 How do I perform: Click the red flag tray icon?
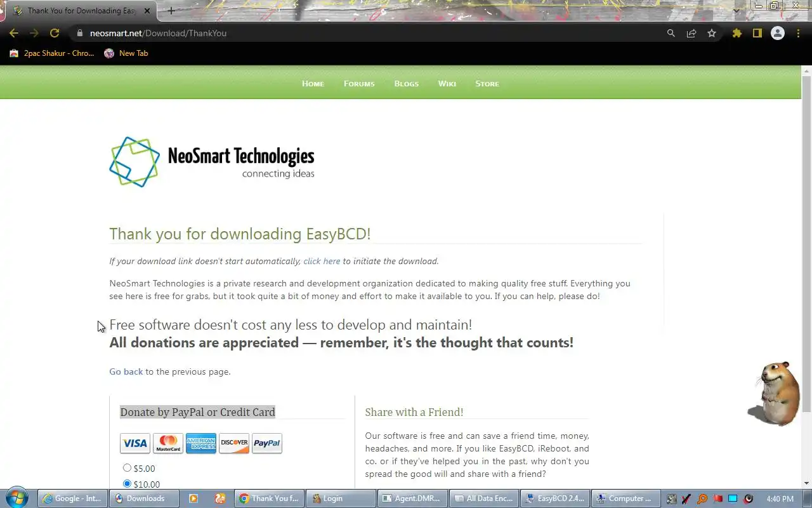click(717, 498)
